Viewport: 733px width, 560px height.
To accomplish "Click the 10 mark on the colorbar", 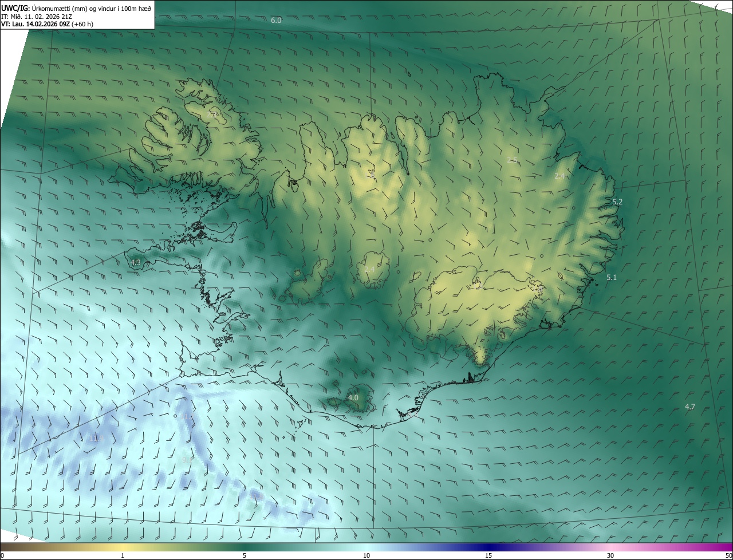I will click(366, 555).
